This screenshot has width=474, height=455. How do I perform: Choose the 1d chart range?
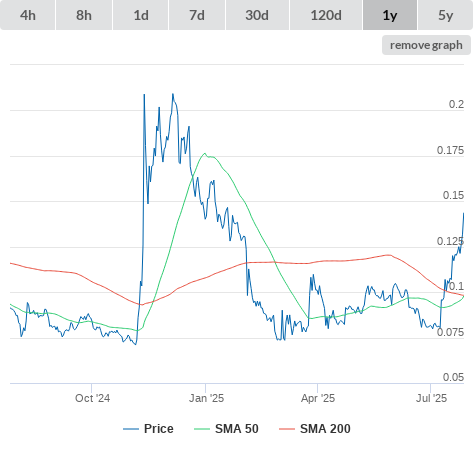coord(141,15)
